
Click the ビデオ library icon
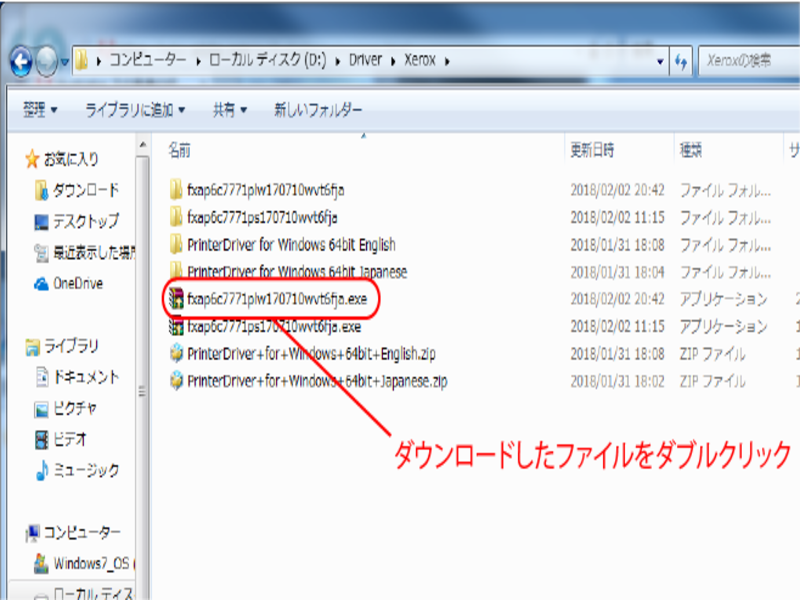tap(41, 440)
